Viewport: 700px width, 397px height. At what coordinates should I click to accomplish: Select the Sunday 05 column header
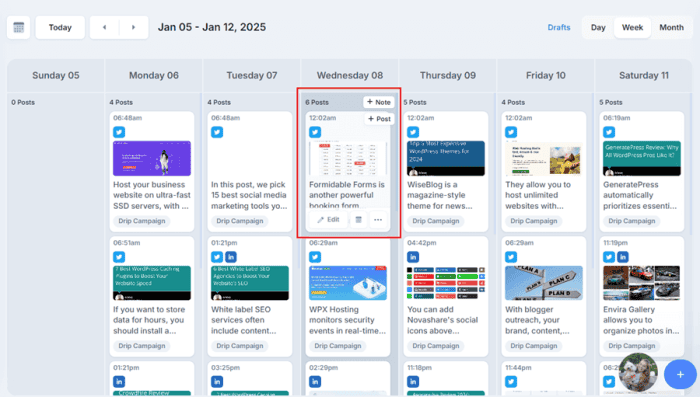(56, 75)
